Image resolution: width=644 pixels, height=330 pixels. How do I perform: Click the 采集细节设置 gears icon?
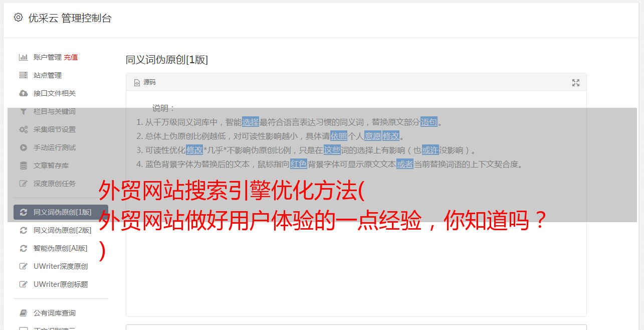(23, 129)
